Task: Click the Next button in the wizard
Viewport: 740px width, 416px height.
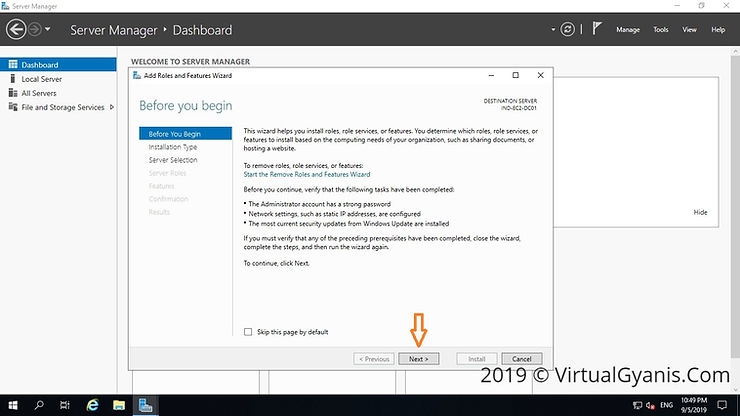Action: 418,358
